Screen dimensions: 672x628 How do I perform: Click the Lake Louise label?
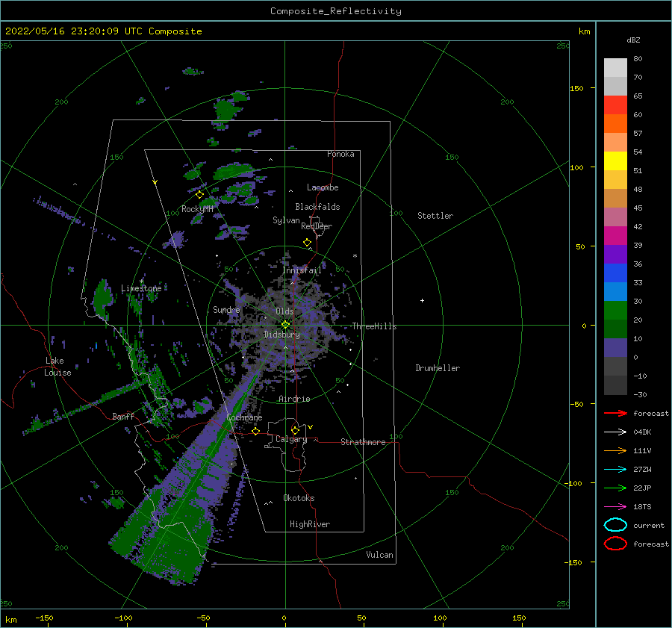coord(57,367)
